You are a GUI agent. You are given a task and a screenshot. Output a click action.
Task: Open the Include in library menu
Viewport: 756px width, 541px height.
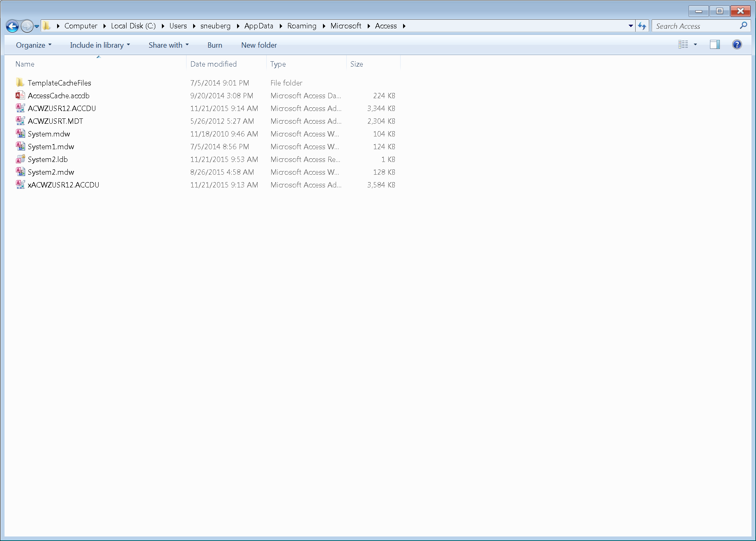click(100, 45)
